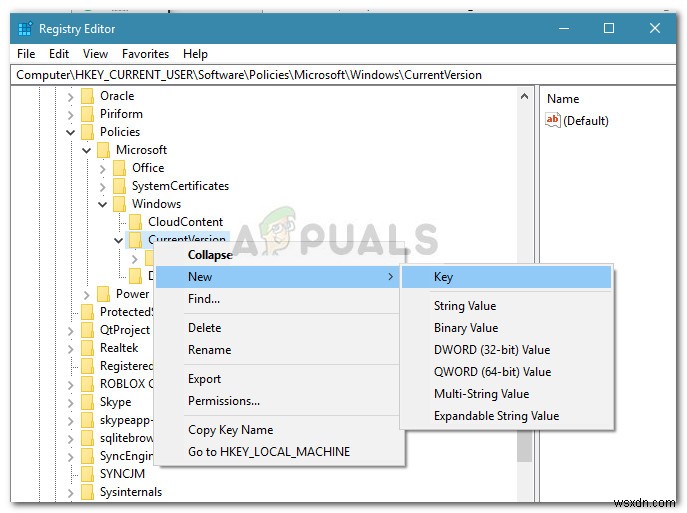
Task: Select QWORD (64-bit) Value
Action: coord(506,371)
